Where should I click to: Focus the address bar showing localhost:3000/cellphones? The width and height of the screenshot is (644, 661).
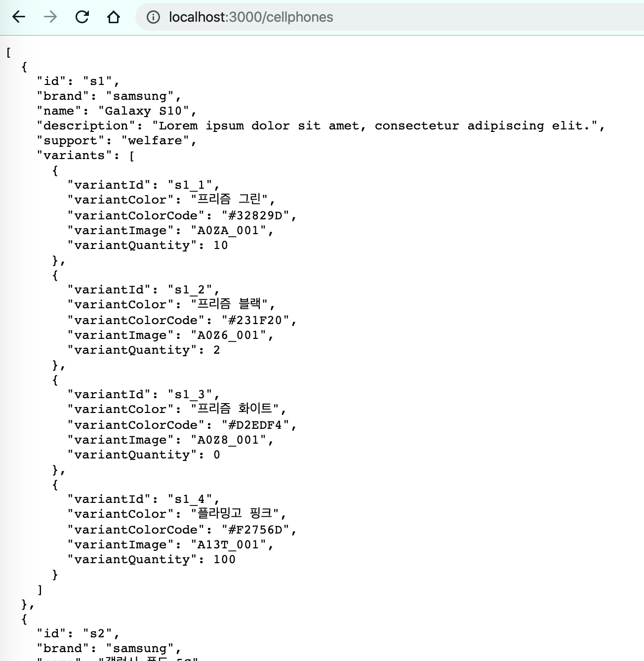390,17
